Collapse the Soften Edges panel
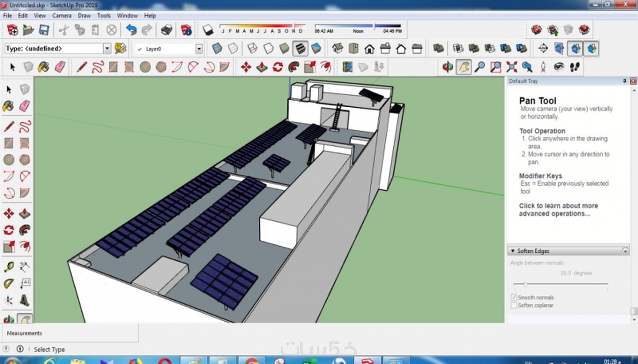638x364 pixels. coord(513,251)
